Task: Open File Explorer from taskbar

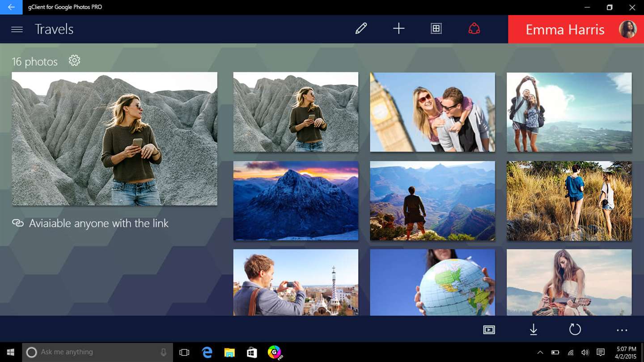Action: (x=229, y=352)
